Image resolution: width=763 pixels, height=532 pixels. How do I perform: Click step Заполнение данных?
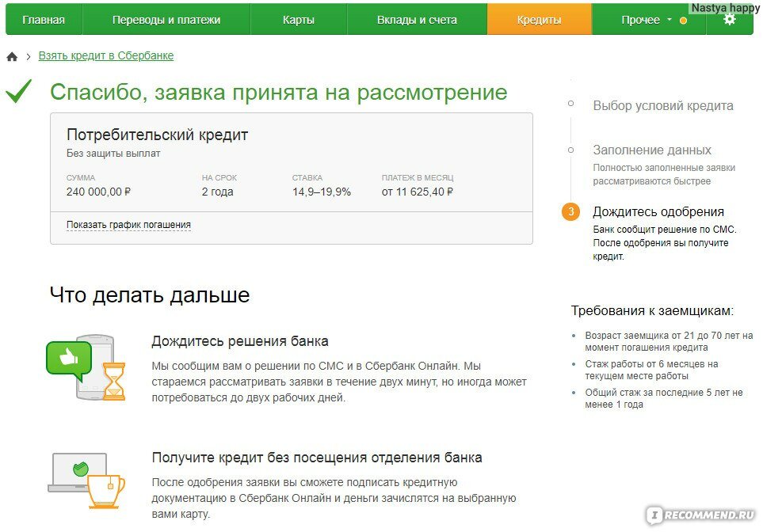[652, 150]
